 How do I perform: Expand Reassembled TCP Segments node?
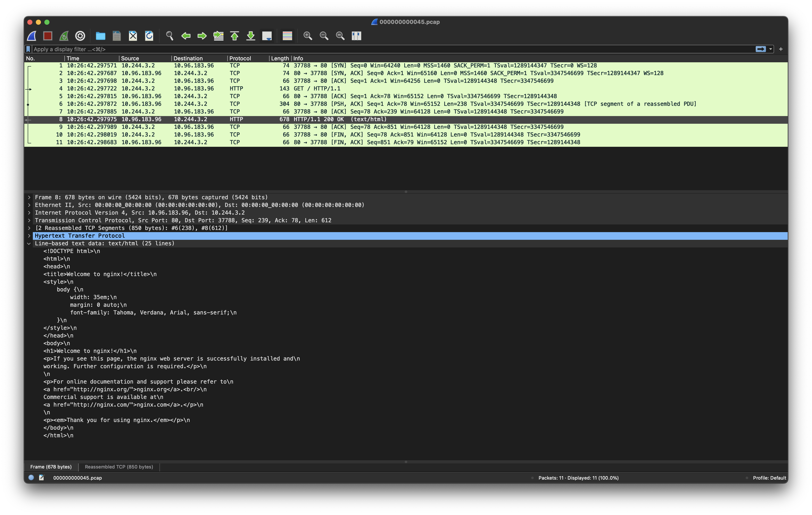point(29,228)
